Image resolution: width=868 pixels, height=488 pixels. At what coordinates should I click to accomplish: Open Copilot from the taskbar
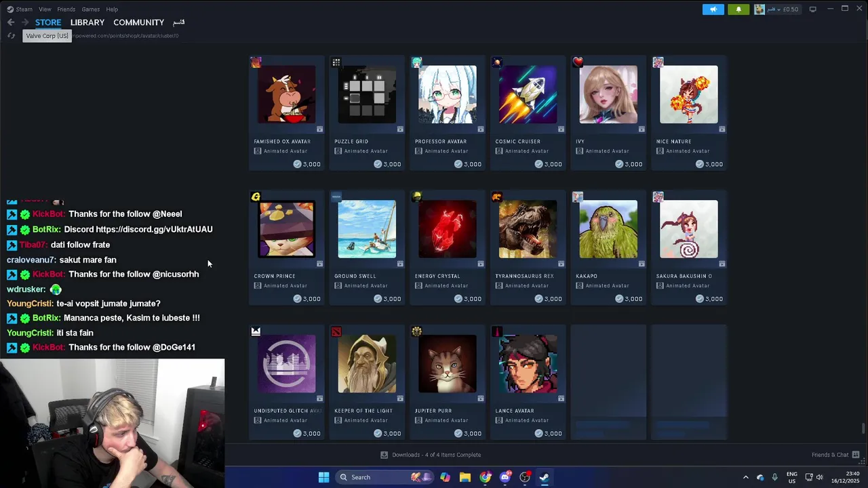(445, 477)
